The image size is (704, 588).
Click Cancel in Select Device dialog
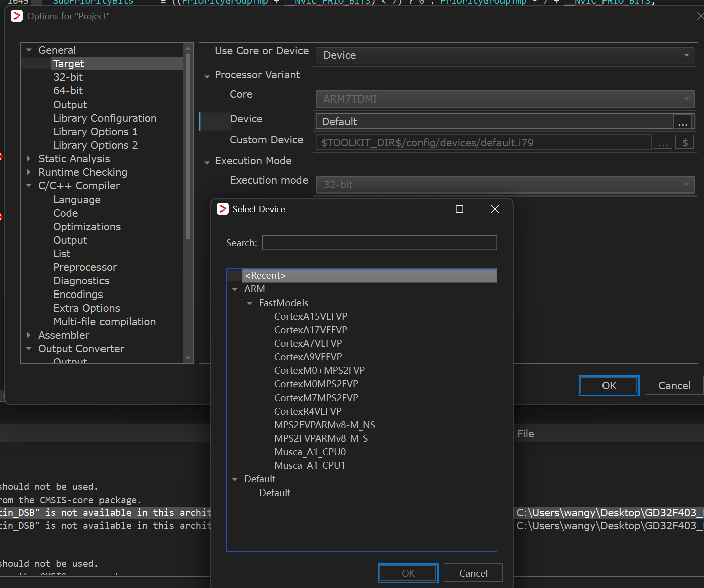pyautogui.click(x=473, y=573)
